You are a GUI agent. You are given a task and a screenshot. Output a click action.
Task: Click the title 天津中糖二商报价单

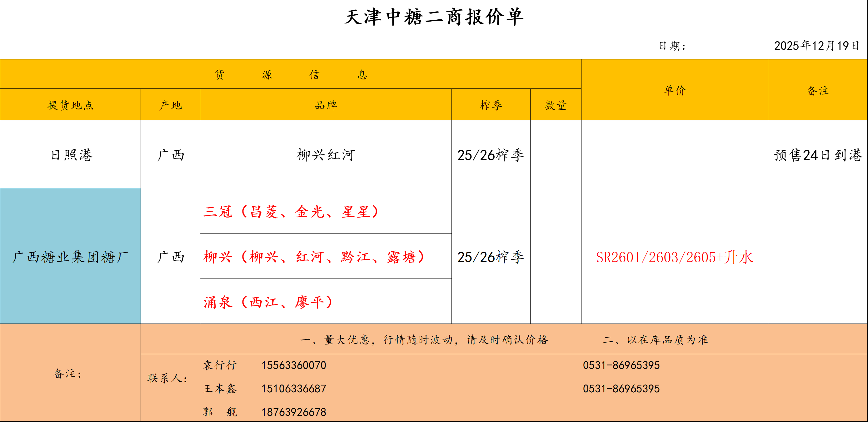pos(434,17)
